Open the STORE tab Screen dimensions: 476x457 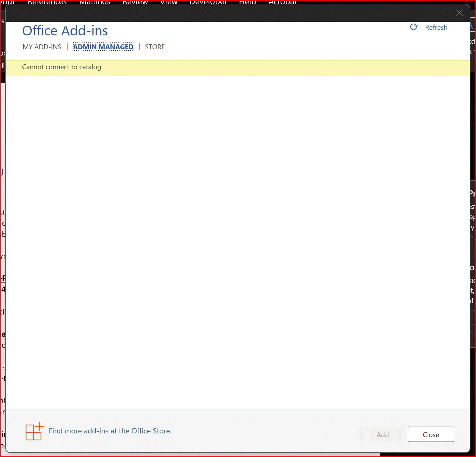(155, 47)
